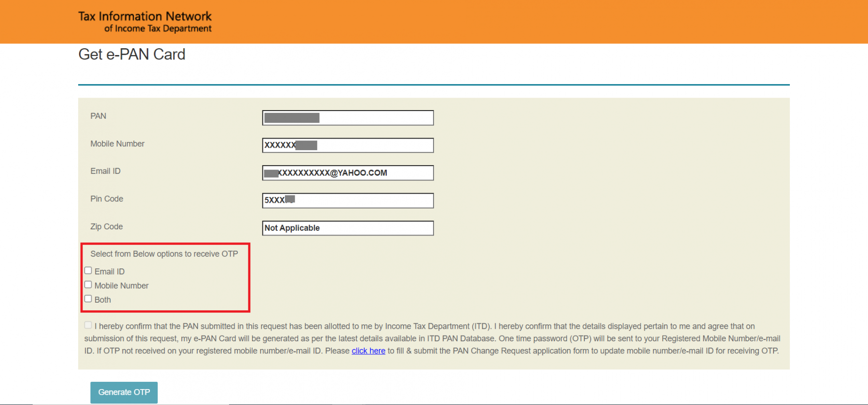Click 'Select from Below options to receive OTP' text
The image size is (868, 405).
coord(164,254)
